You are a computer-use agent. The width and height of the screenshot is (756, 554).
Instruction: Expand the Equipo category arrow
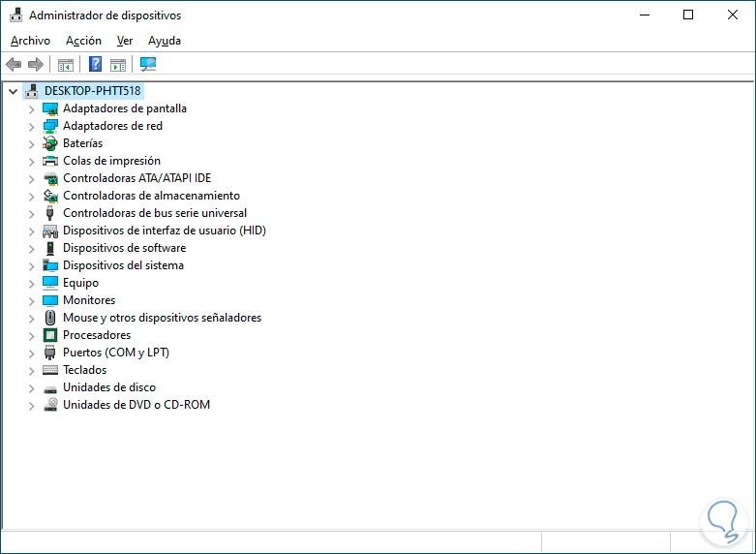pyautogui.click(x=31, y=284)
